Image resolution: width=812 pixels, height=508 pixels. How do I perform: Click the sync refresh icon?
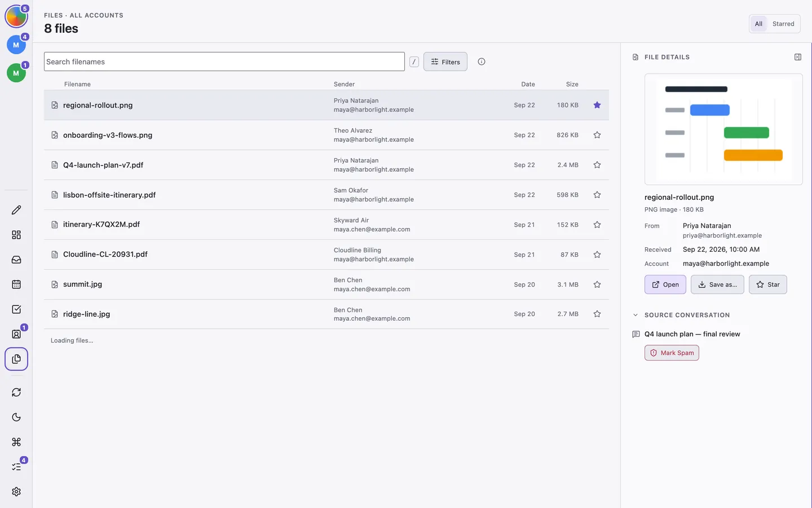(16, 392)
